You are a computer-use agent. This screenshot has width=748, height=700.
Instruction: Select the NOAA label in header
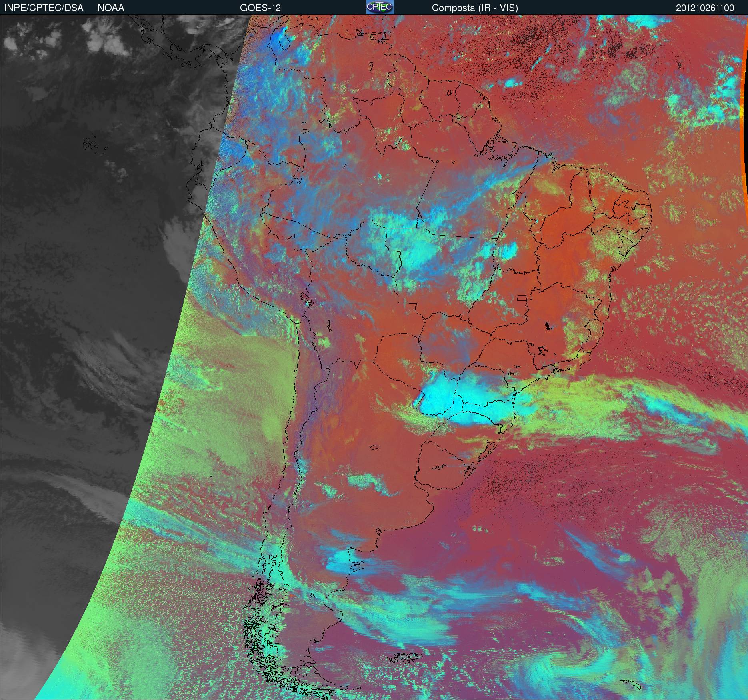(x=111, y=8)
